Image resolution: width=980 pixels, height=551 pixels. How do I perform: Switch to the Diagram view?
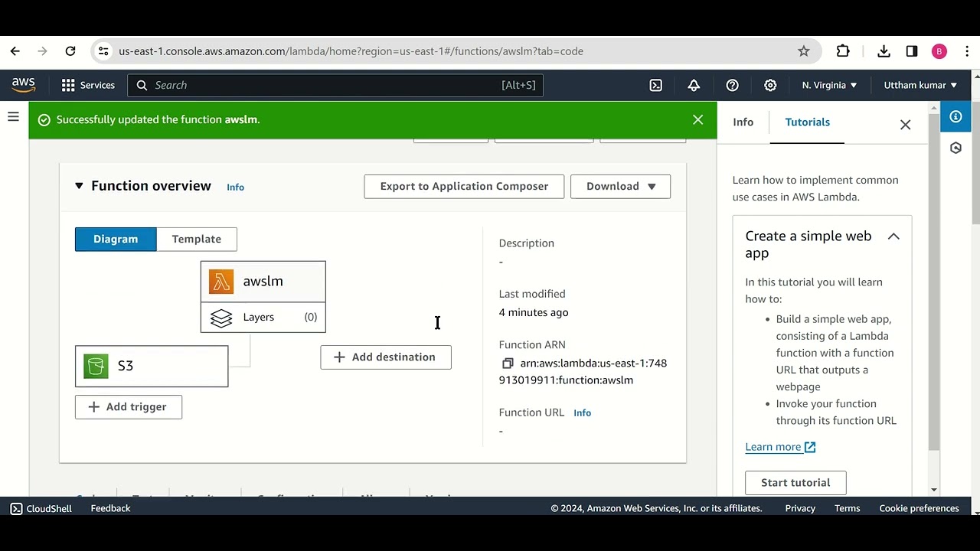(116, 239)
